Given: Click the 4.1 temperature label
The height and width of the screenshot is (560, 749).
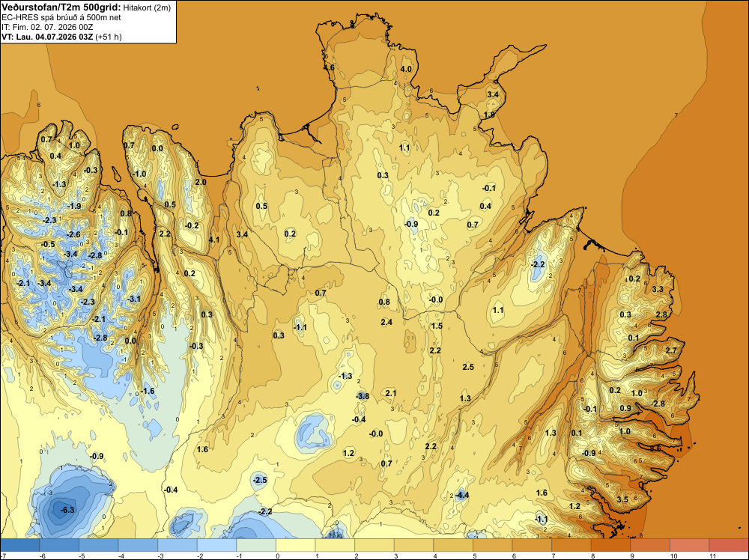Looking at the screenshot, I should pos(214,240).
